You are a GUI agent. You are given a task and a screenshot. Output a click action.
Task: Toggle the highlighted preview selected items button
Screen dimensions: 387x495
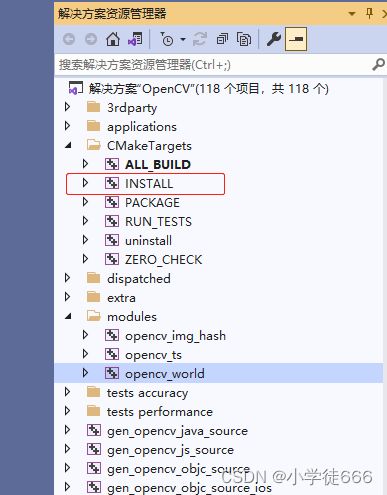pyautogui.click(x=296, y=39)
